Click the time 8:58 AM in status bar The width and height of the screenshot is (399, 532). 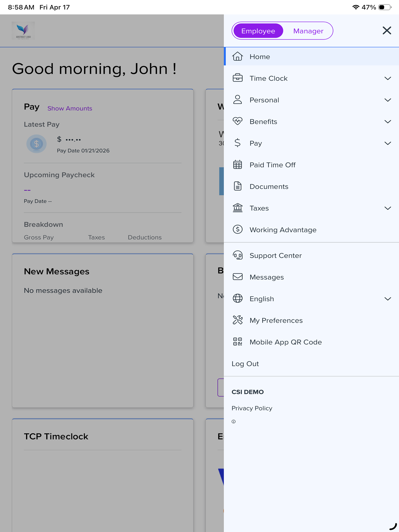tap(21, 7)
